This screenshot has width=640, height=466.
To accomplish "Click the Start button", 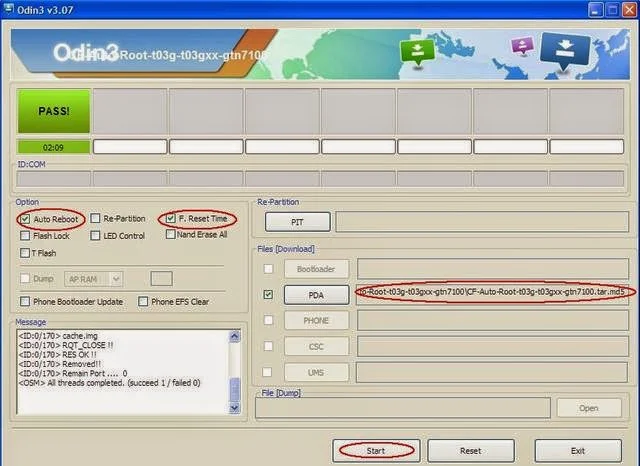I will pyautogui.click(x=376, y=450).
